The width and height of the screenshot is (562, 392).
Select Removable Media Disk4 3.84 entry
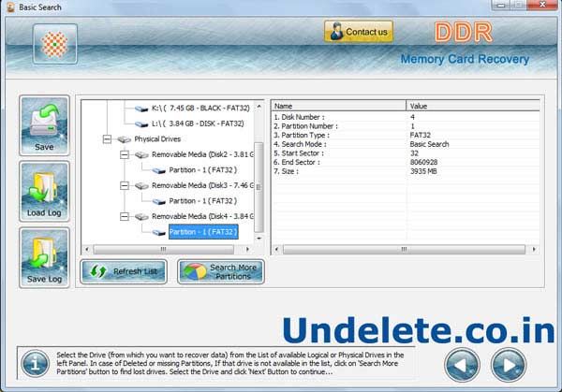(202, 217)
